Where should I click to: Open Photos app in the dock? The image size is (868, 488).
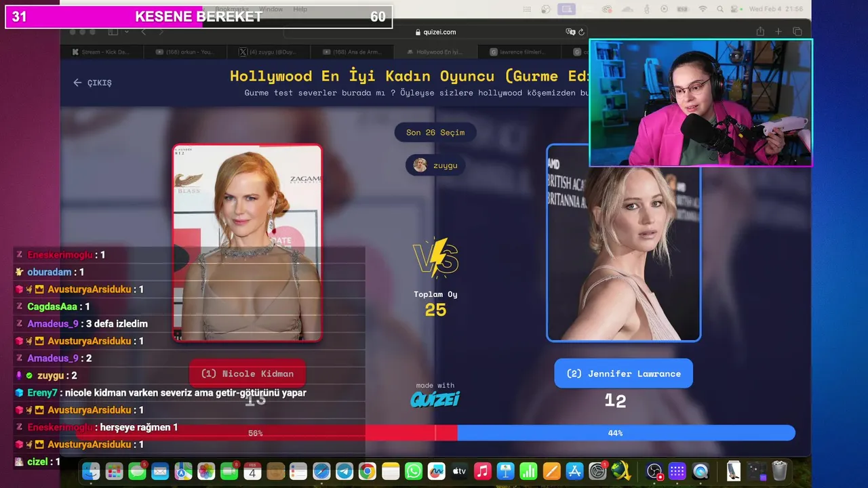[x=206, y=471]
